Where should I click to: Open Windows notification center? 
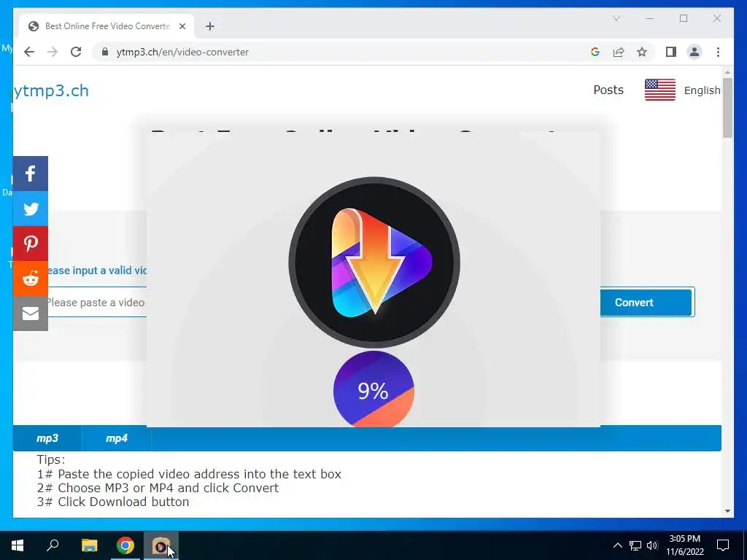click(x=723, y=545)
